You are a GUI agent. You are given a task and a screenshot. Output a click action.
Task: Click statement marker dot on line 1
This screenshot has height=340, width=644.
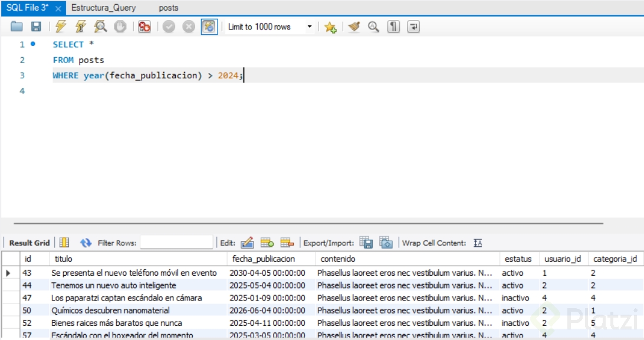point(33,44)
